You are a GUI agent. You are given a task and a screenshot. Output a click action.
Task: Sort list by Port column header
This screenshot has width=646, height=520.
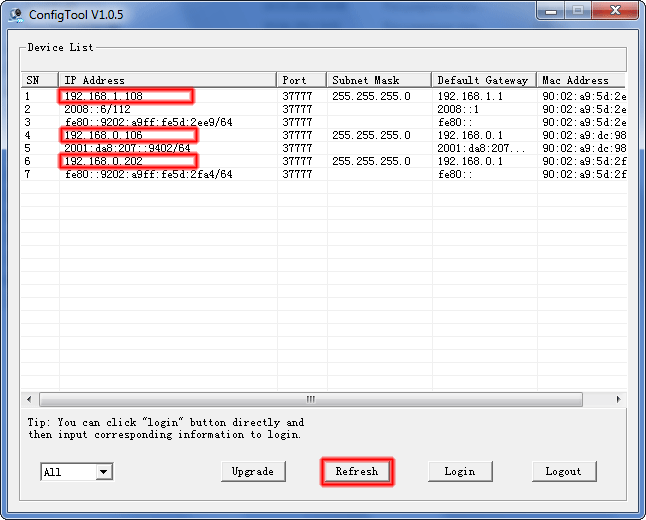click(x=301, y=80)
